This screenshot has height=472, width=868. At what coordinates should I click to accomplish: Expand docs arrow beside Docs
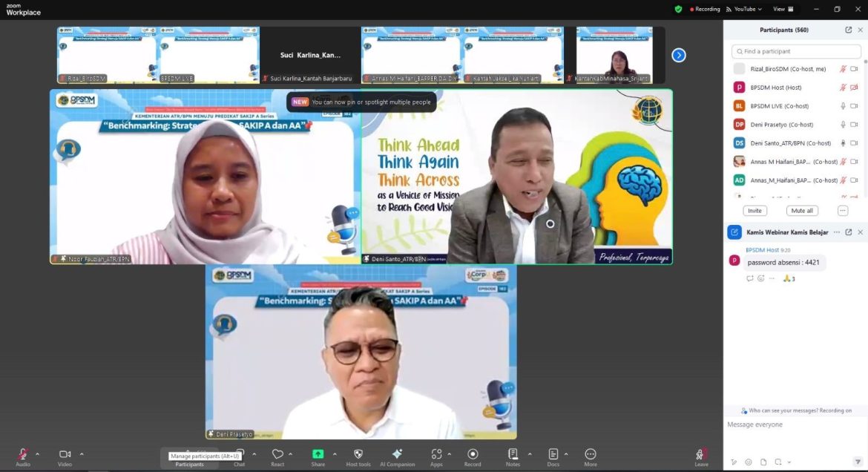click(566, 454)
